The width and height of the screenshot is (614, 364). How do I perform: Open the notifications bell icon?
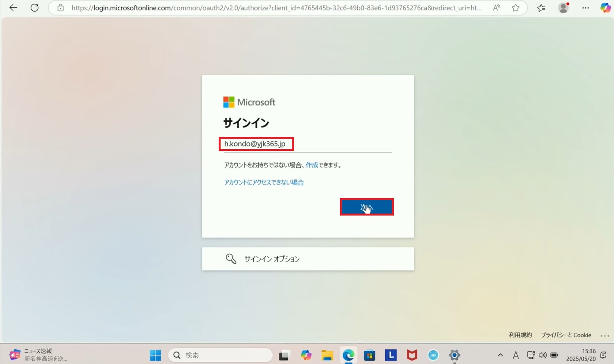[603, 355]
